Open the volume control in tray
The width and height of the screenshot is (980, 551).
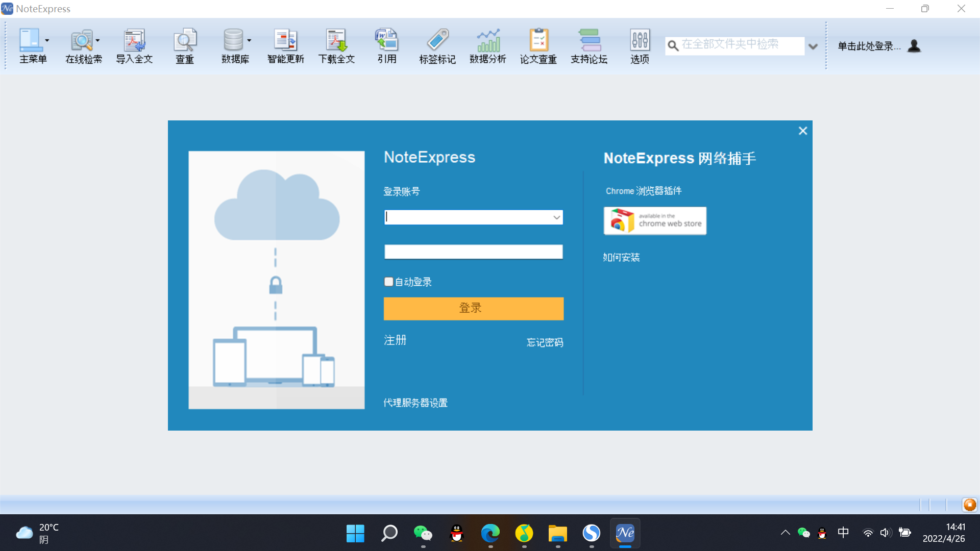point(886,533)
